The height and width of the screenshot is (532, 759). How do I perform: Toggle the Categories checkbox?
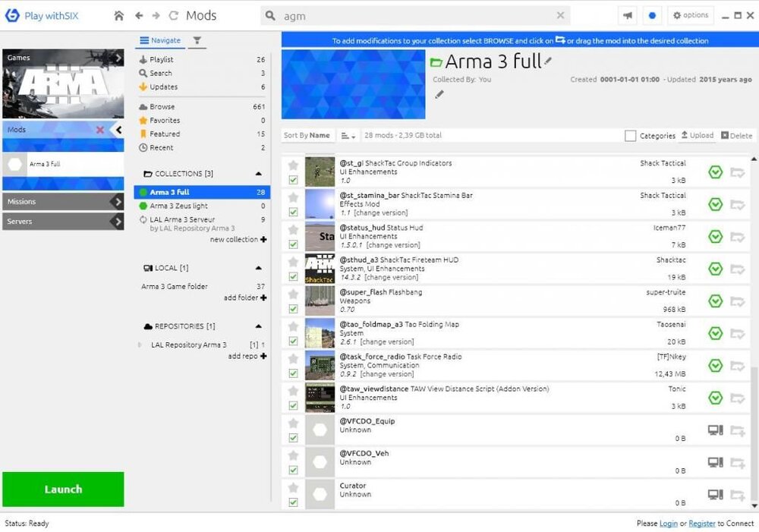click(630, 136)
